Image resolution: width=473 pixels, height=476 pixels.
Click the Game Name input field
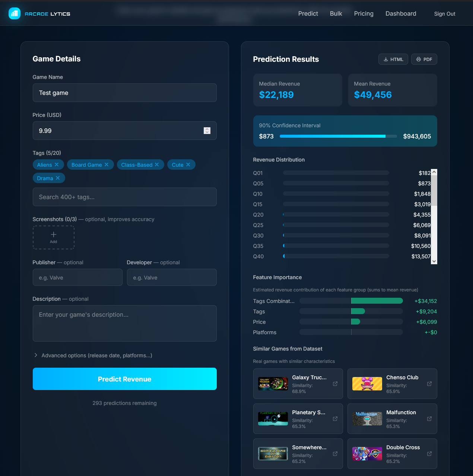(x=125, y=93)
